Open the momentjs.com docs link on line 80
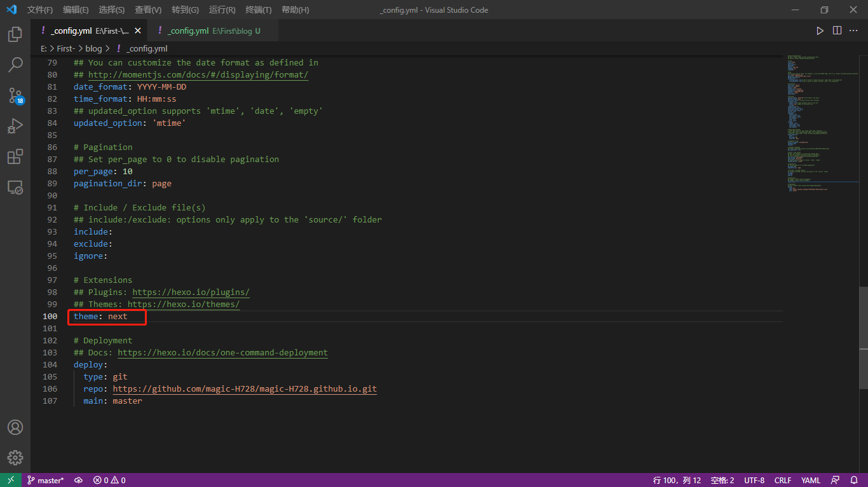Screen dimensions: 868x487 coord(198,75)
